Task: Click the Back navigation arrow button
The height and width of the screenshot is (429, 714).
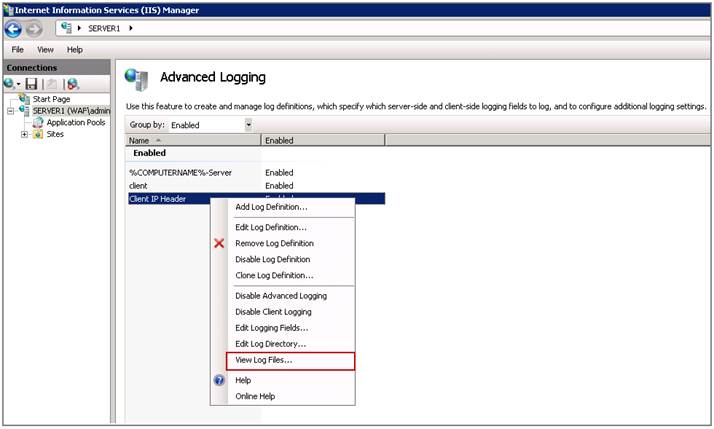Action: point(14,28)
